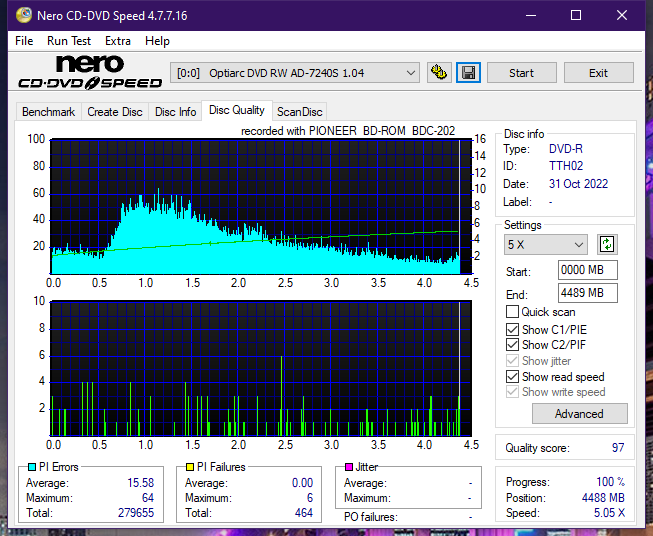Viewport: 653px width, 536px height.
Task: Toggle Show read speed checkbox
Action: (512, 376)
